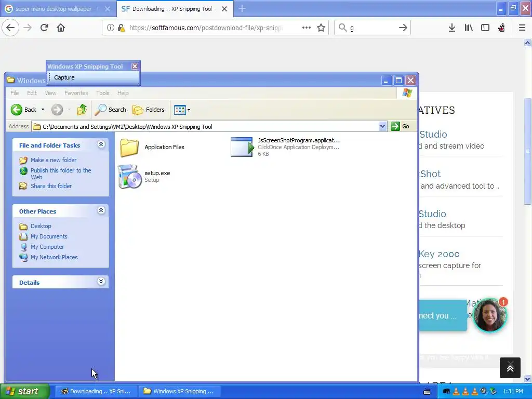Close the Windows XP Snipping Tool popup
The image size is (532, 399).
coord(135,66)
